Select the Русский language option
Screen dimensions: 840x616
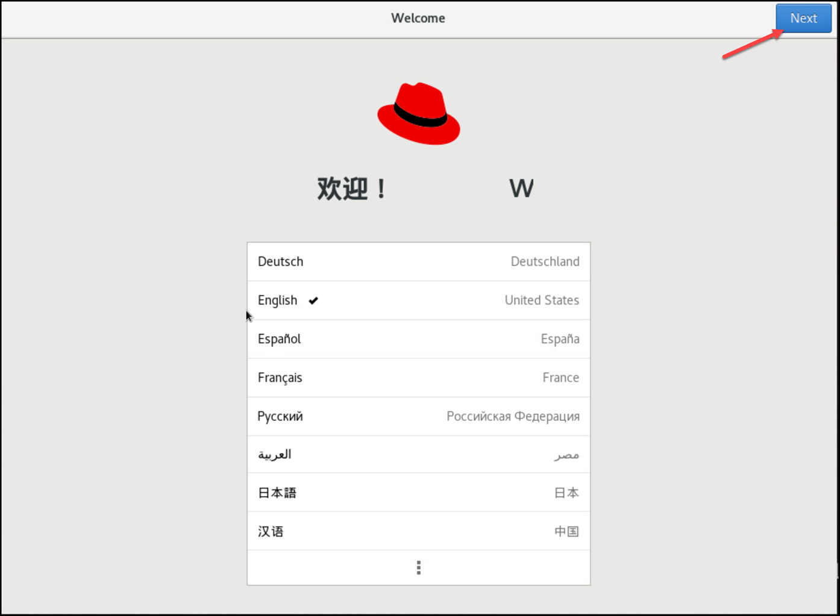tap(280, 416)
